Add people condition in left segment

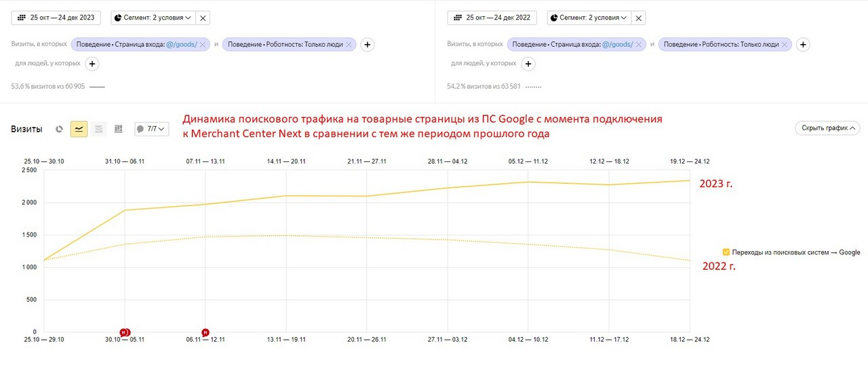92,64
